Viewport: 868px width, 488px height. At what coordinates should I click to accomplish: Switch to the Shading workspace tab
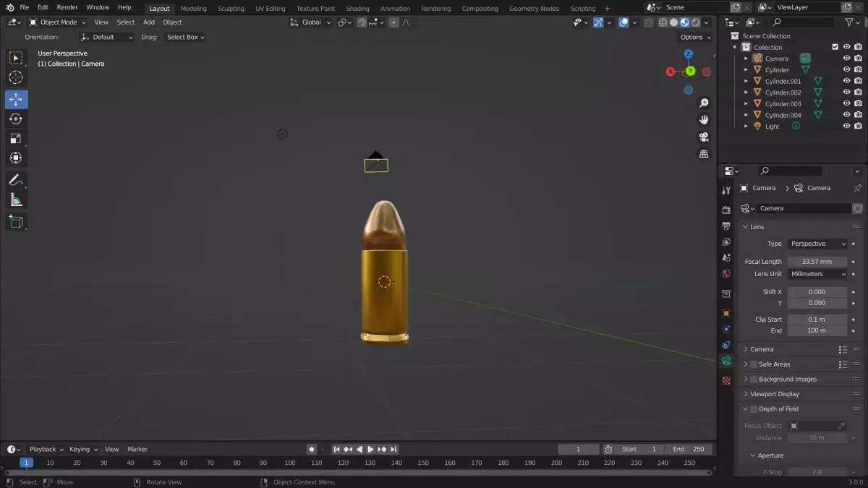(357, 9)
